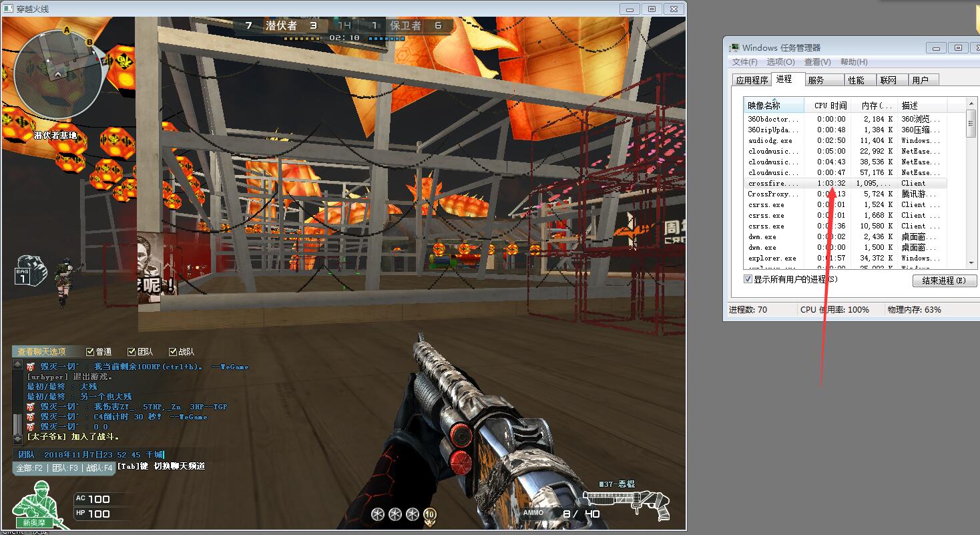Toggle the 团队 chat filter checkbox
980x535 pixels.
tap(132, 352)
